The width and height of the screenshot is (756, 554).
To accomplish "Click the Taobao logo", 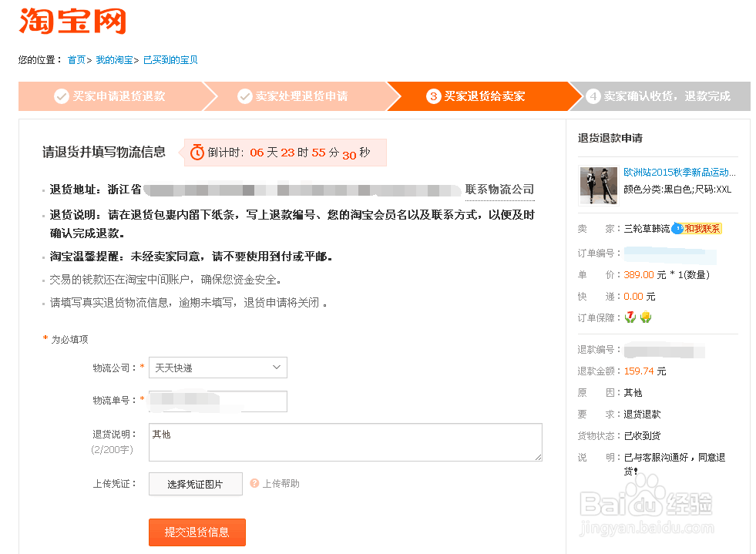I will [x=72, y=21].
